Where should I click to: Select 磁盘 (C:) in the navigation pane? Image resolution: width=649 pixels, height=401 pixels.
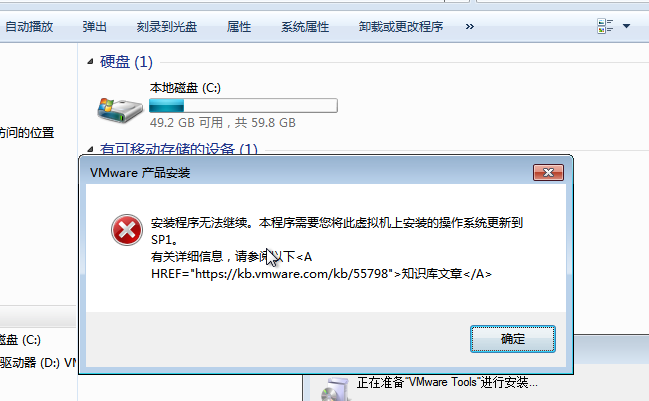click(20, 340)
